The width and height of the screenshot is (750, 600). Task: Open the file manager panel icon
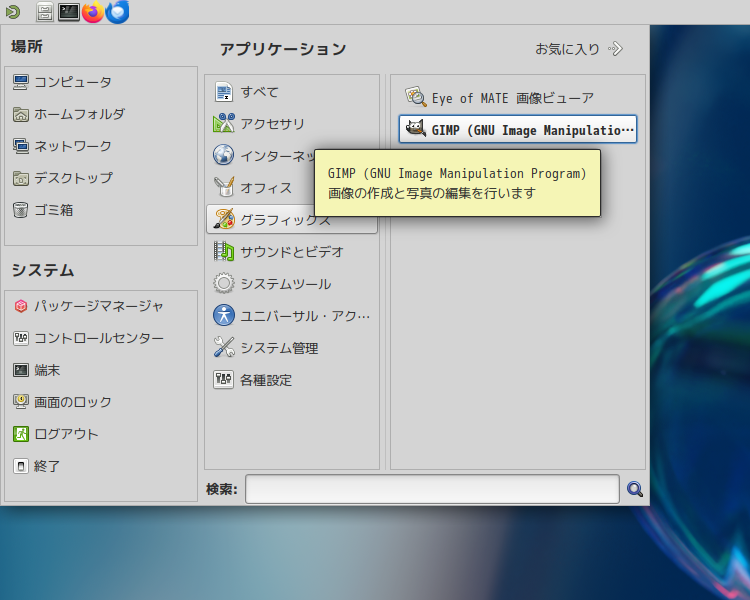coord(44,12)
